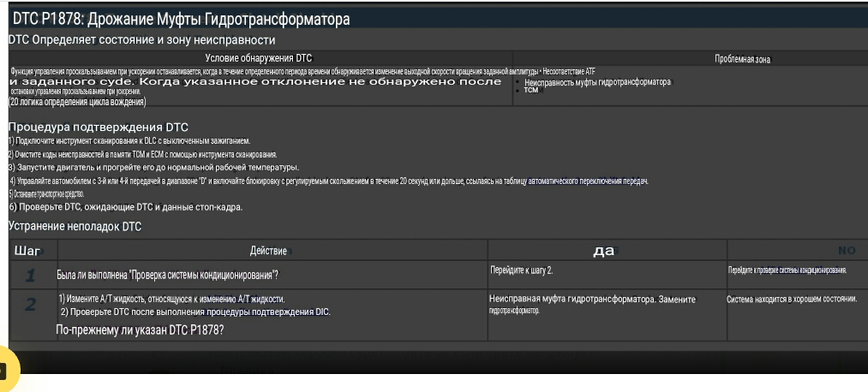Click step number 1 in the table

pos(30,275)
